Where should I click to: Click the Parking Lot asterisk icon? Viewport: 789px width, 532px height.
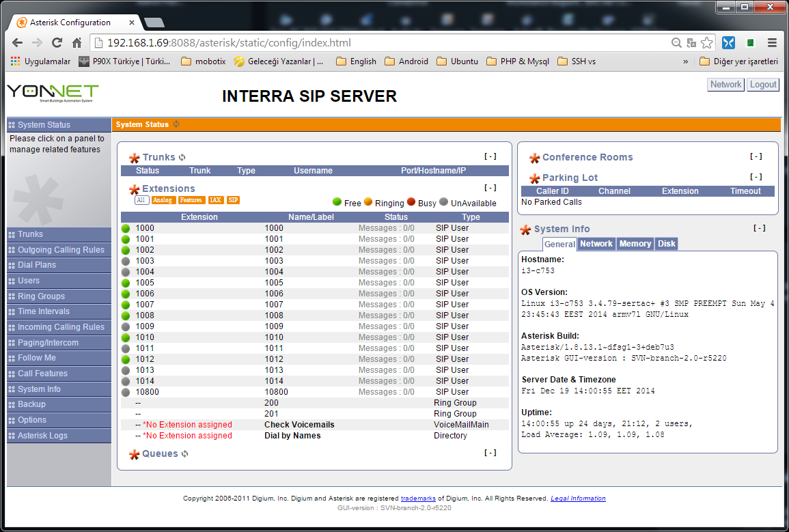(534, 178)
